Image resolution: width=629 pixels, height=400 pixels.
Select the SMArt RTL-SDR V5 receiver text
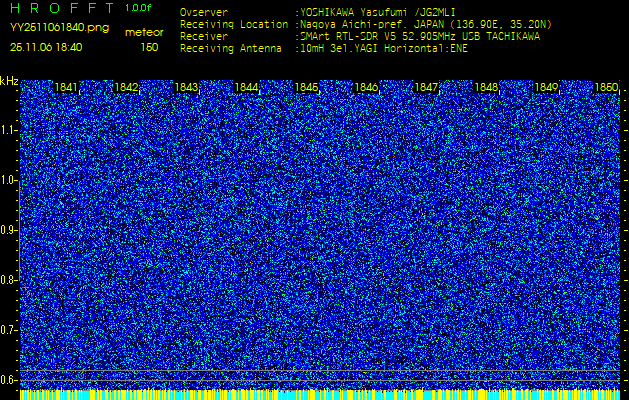420,37
